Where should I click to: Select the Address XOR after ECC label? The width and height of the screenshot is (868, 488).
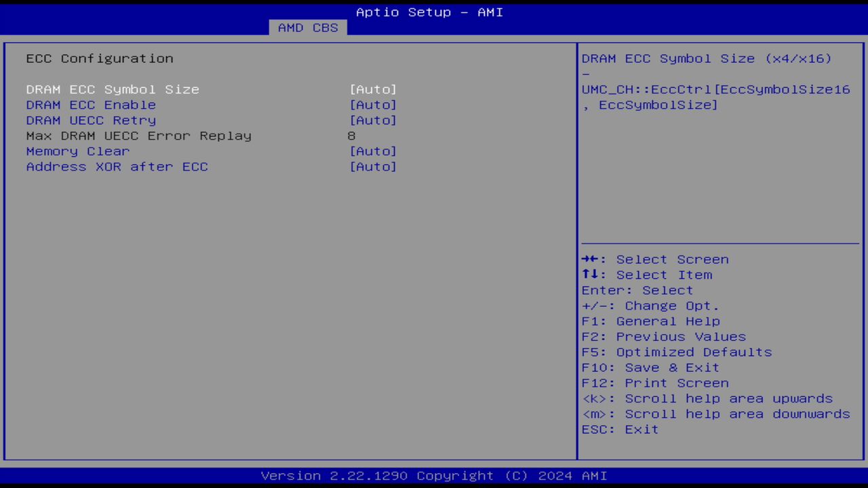pyautogui.click(x=117, y=167)
